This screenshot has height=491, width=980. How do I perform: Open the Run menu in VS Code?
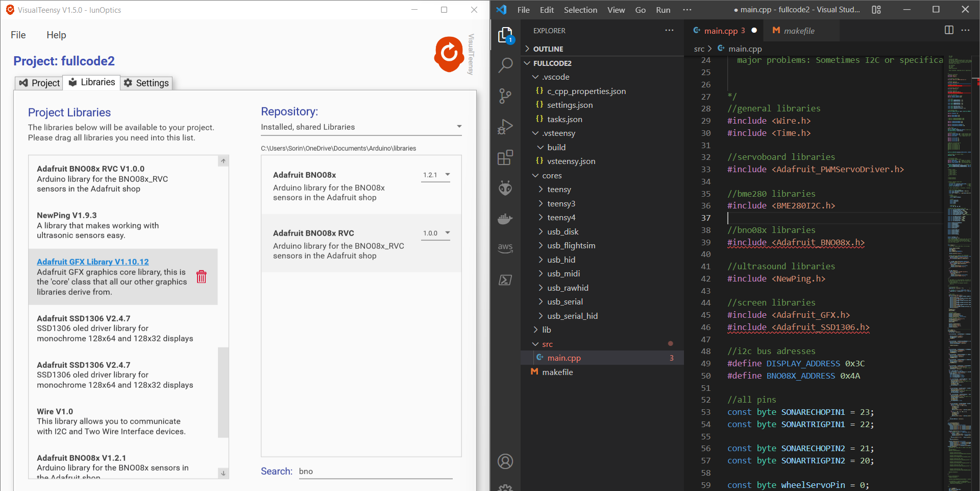tap(662, 10)
